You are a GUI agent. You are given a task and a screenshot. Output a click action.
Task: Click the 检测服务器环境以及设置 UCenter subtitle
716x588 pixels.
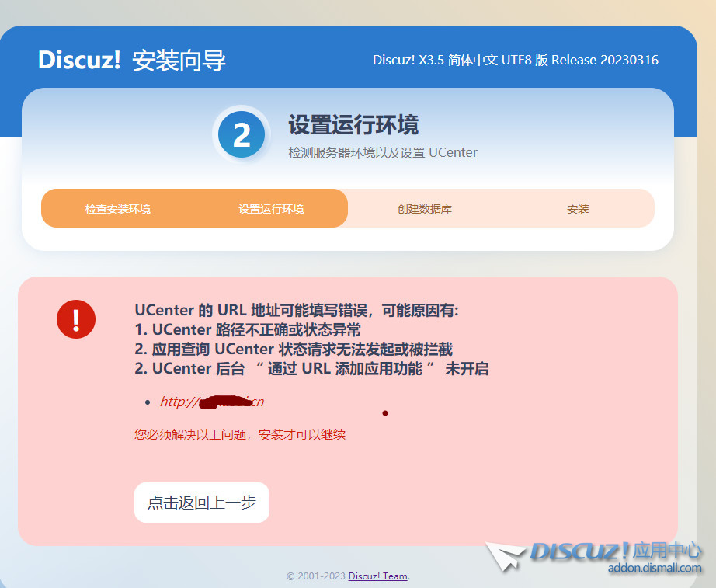click(x=383, y=152)
